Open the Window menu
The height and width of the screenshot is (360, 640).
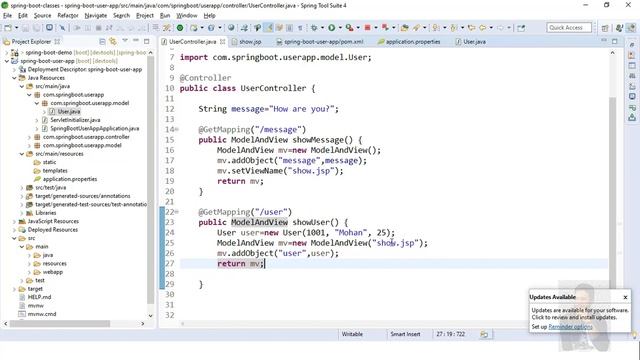point(187,16)
